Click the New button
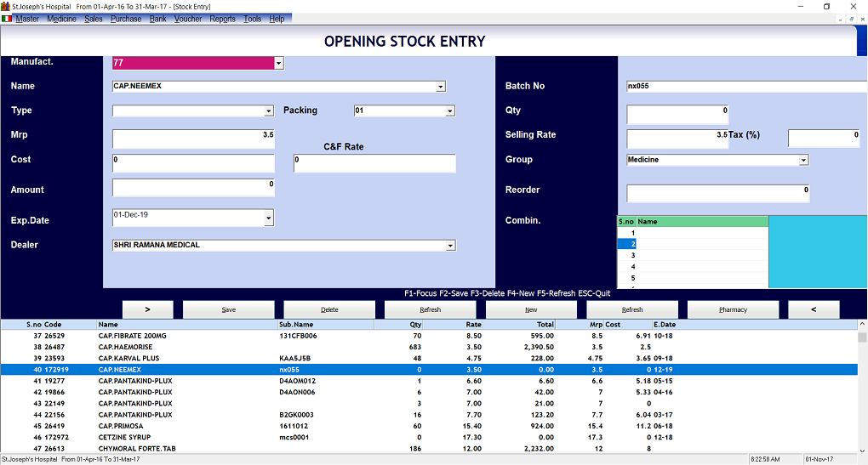Image resolution: width=868 pixels, height=465 pixels. 531,309
